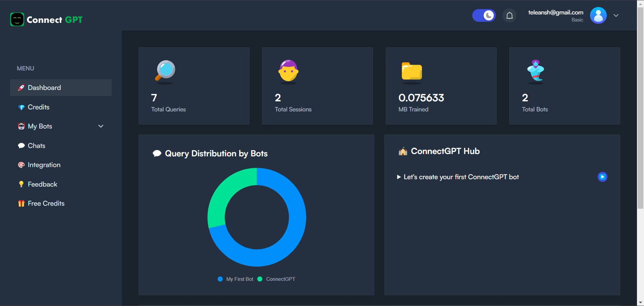
Task: Toggle the dark mode switch
Action: (484, 15)
